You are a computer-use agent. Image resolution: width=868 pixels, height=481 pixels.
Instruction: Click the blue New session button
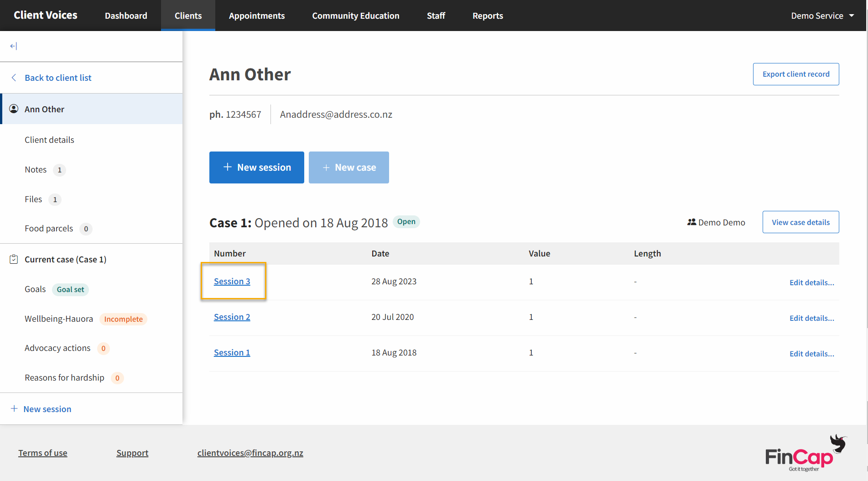[257, 167]
